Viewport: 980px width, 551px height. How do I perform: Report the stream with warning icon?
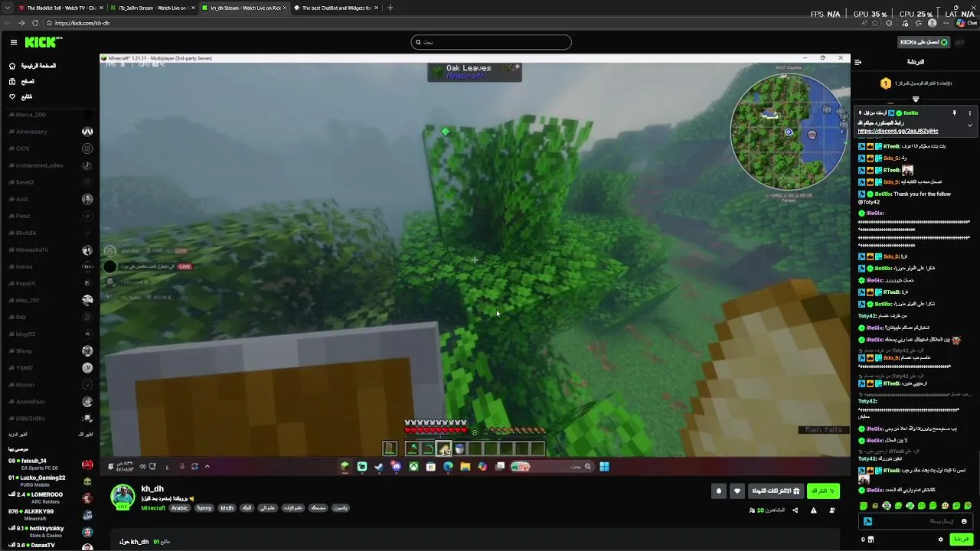tap(813, 510)
